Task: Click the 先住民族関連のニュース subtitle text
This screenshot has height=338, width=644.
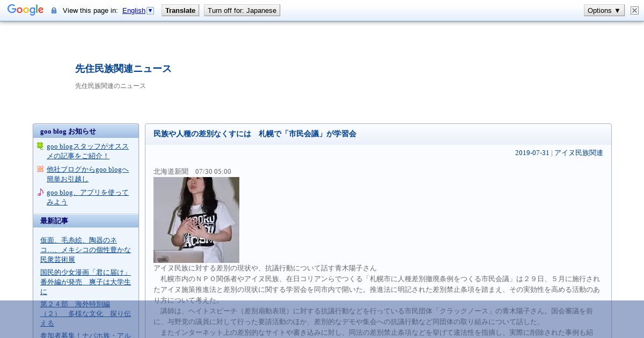Action: [x=111, y=86]
